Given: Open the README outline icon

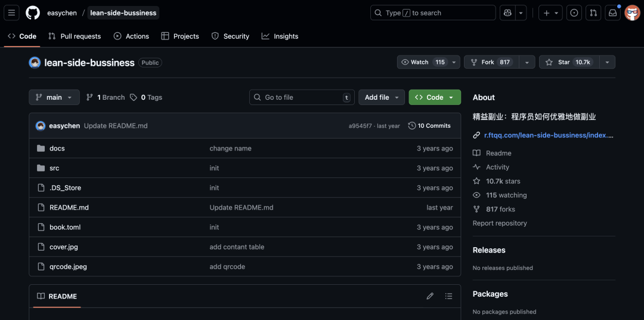Looking at the screenshot, I should pyautogui.click(x=448, y=296).
